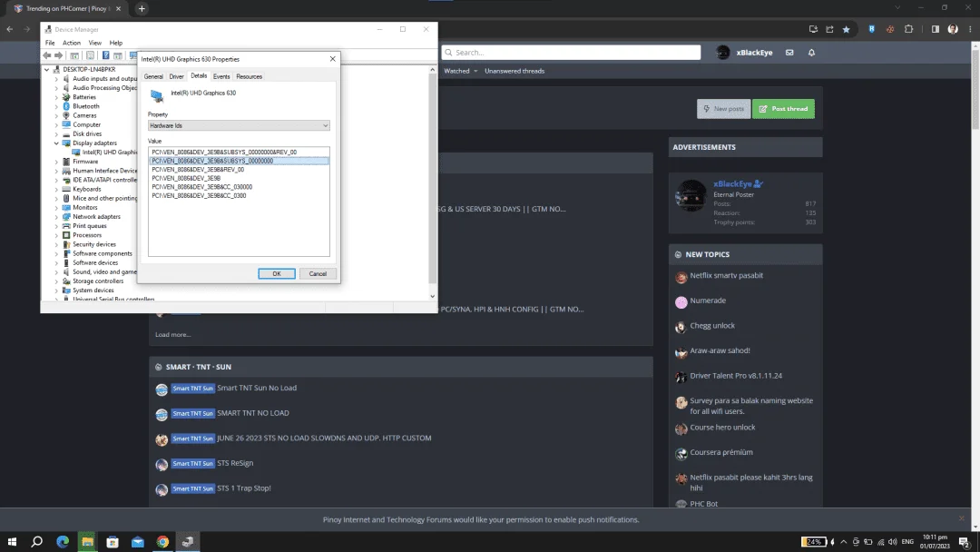Open 'Smart TNT Sun No Load' thread
This screenshot has width=980, height=552.
[257, 389]
